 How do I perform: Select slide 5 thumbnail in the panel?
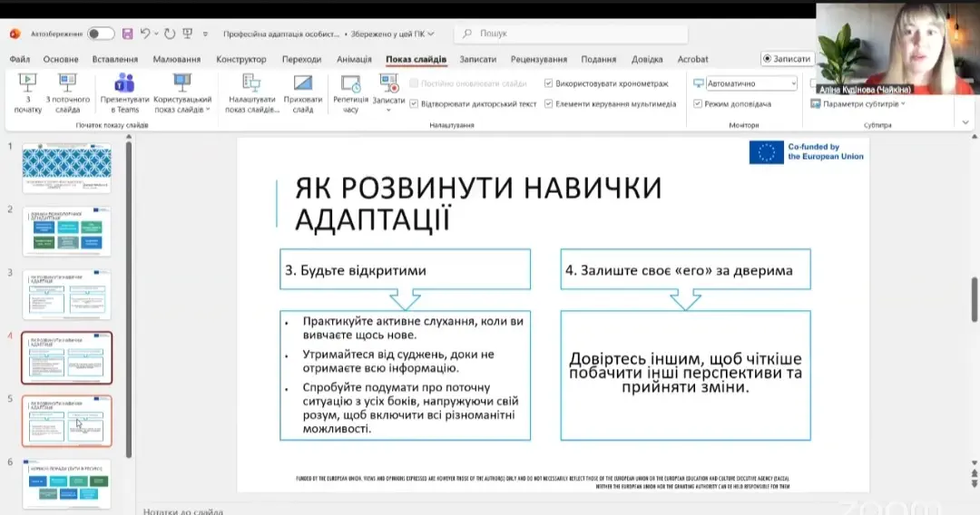(x=66, y=421)
